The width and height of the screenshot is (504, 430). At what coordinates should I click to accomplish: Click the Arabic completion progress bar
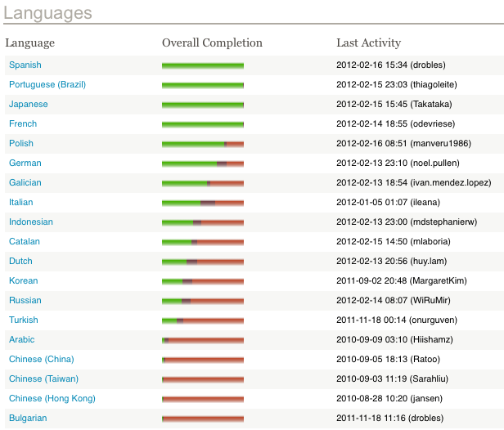coord(203,340)
